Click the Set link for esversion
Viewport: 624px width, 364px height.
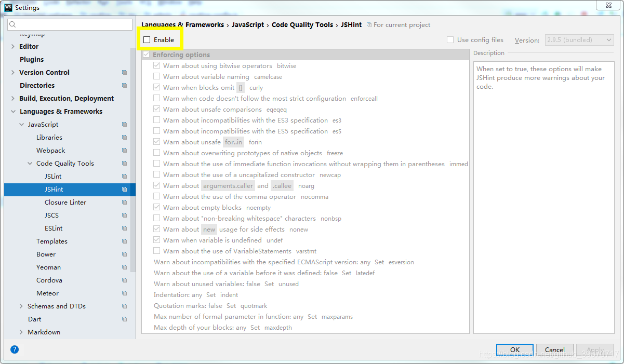(x=379, y=262)
